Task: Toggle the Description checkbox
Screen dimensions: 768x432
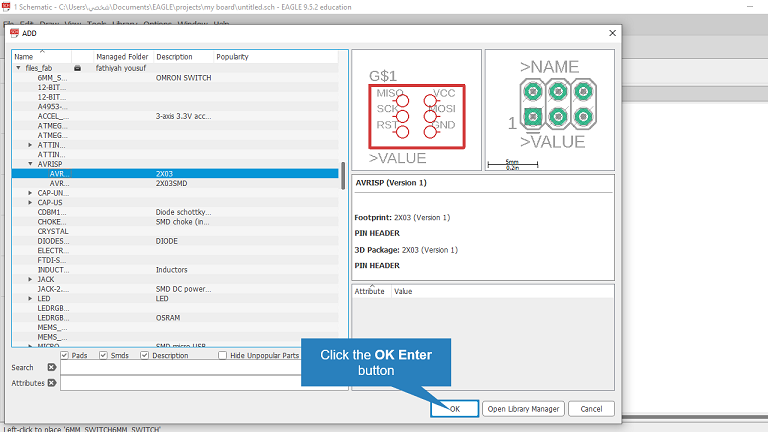Action: point(144,355)
